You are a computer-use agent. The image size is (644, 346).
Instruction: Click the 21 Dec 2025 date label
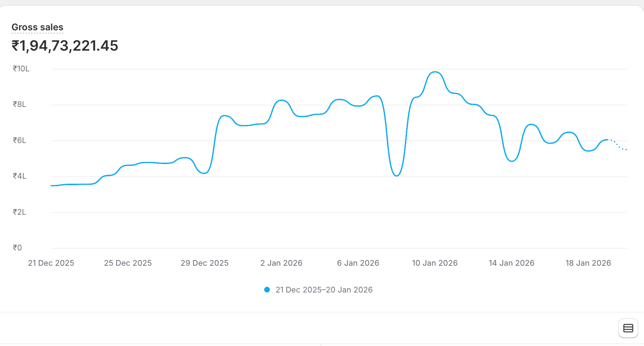click(x=51, y=263)
